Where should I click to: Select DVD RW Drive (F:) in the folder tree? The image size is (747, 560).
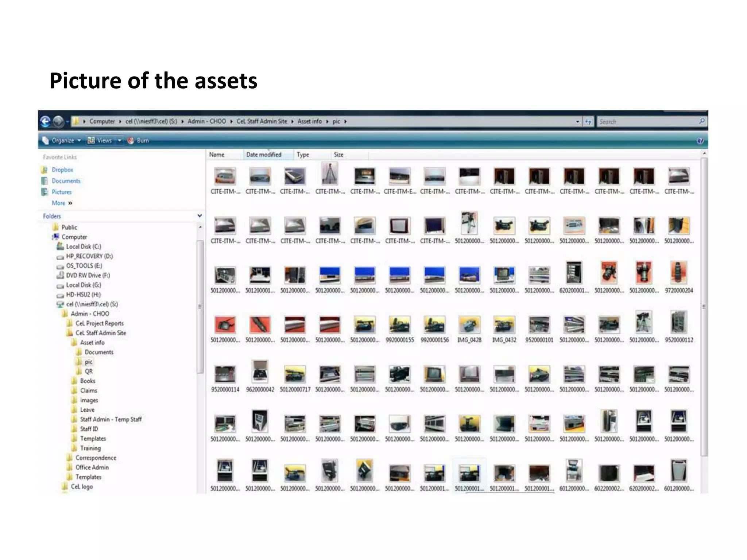tap(88, 275)
